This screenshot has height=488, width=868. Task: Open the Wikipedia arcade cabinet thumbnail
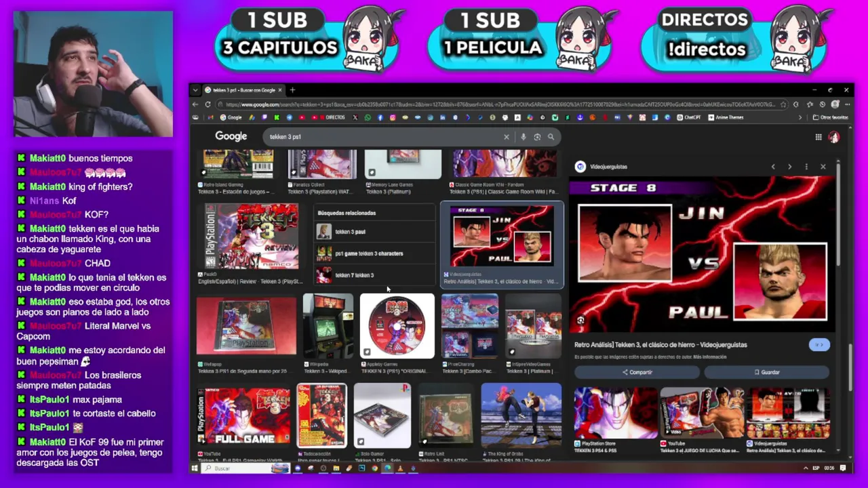click(328, 326)
